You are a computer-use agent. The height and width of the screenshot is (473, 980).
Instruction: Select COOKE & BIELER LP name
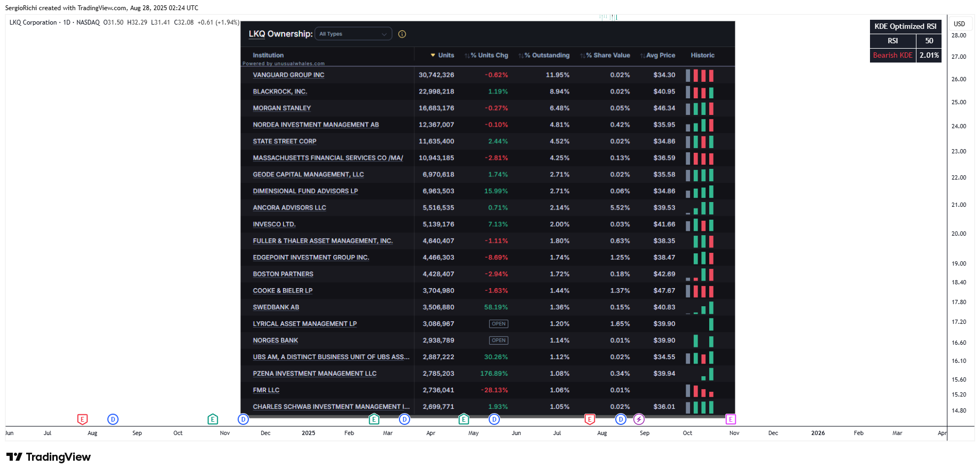click(x=283, y=290)
